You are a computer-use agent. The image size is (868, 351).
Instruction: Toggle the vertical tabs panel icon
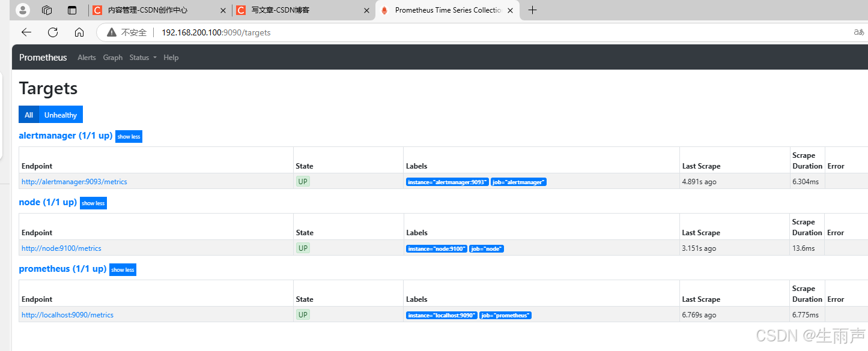(72, 10)
